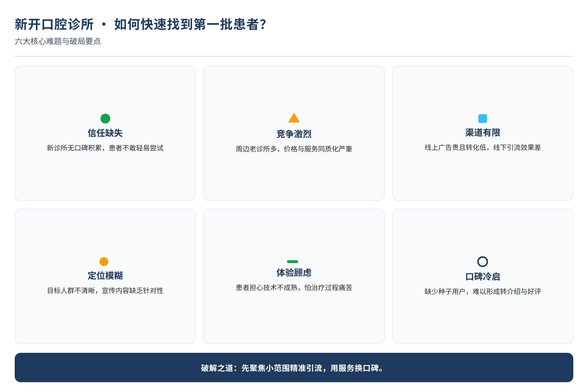Click the text 目标人群不清晰，宣传内容缺乏针对性
This screenshot has width=588, height=392.
105,291
